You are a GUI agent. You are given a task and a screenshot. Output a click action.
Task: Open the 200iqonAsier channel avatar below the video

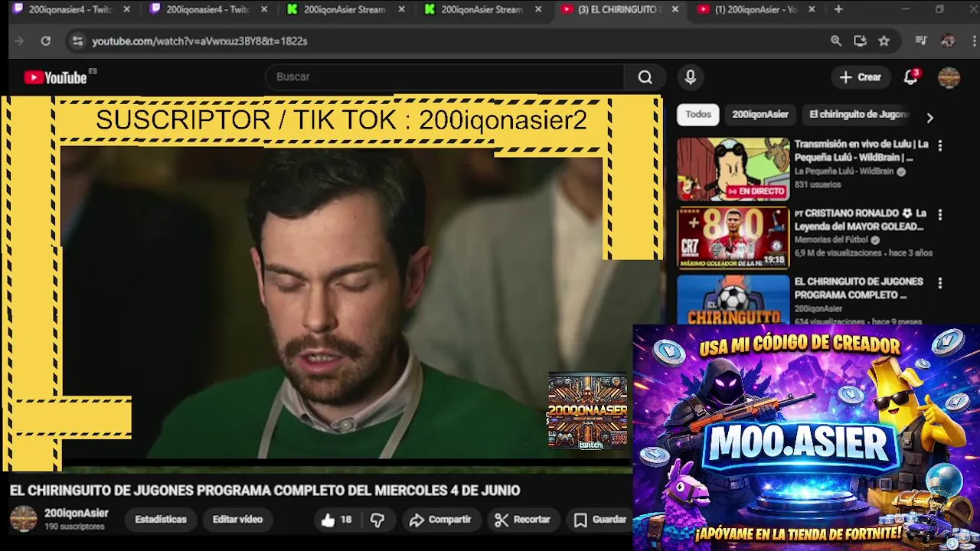tap(23, 519)
